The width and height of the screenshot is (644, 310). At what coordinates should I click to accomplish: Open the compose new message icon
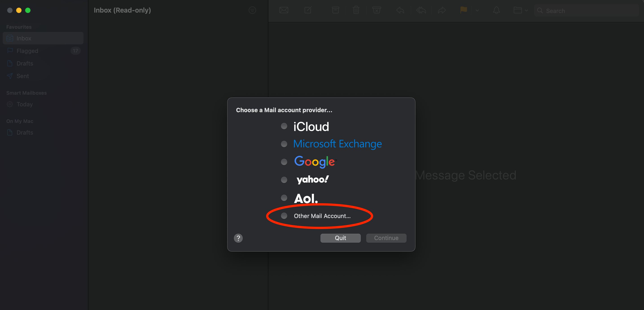pos(308,10)
